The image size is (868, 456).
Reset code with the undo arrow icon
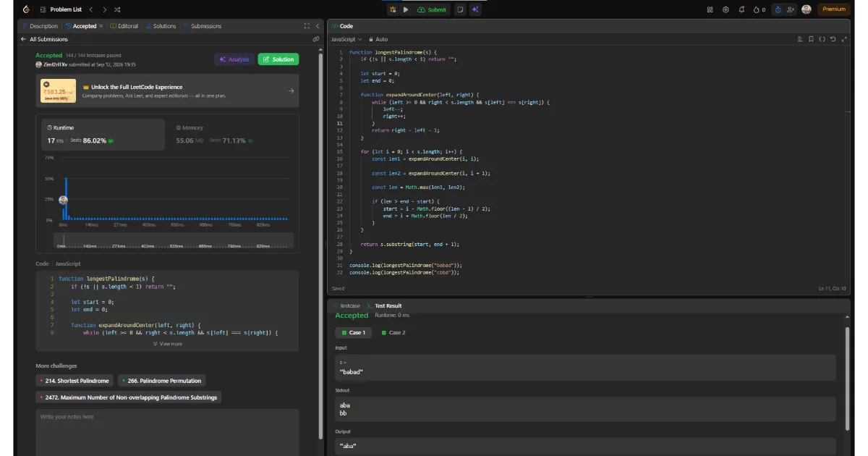coord(833,39)
